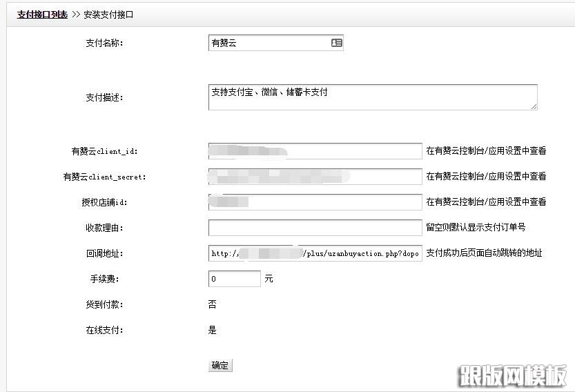This screenshot has width=575, height=392.
Task: Click the contact card icon in 支付名称 field
Action: (336, 43)
